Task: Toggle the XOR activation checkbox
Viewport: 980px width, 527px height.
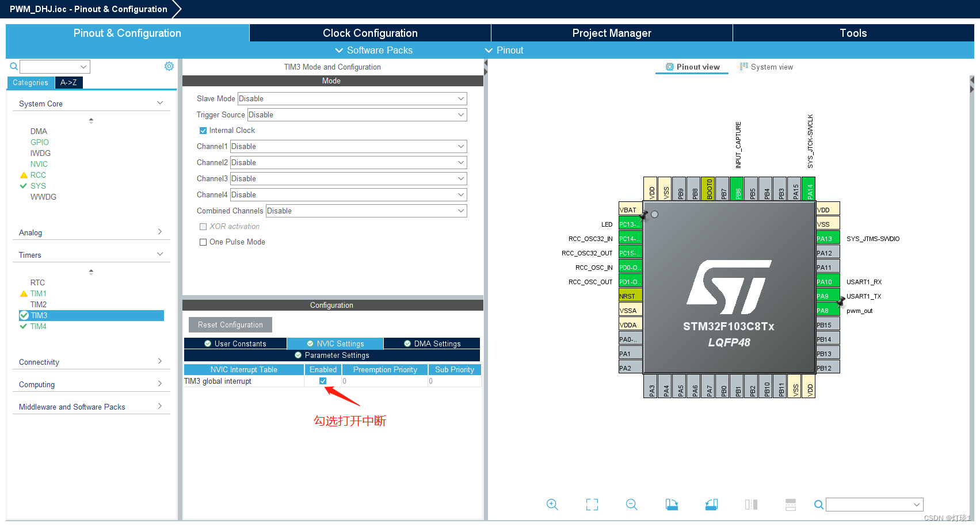Action: [x=203, y=227]
